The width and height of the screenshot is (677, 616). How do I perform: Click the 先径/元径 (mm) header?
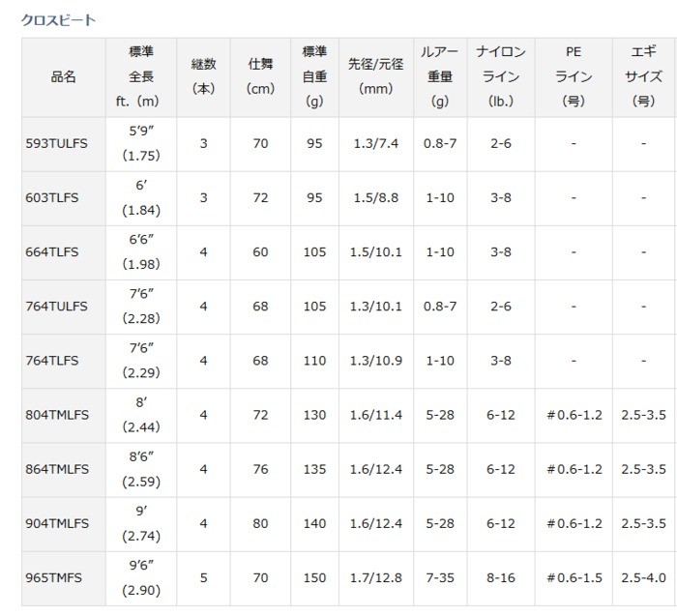[375, 77]
